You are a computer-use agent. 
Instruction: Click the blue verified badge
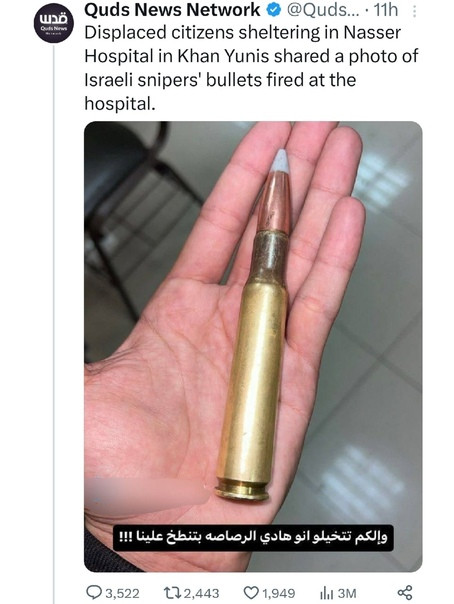[274, 10]
